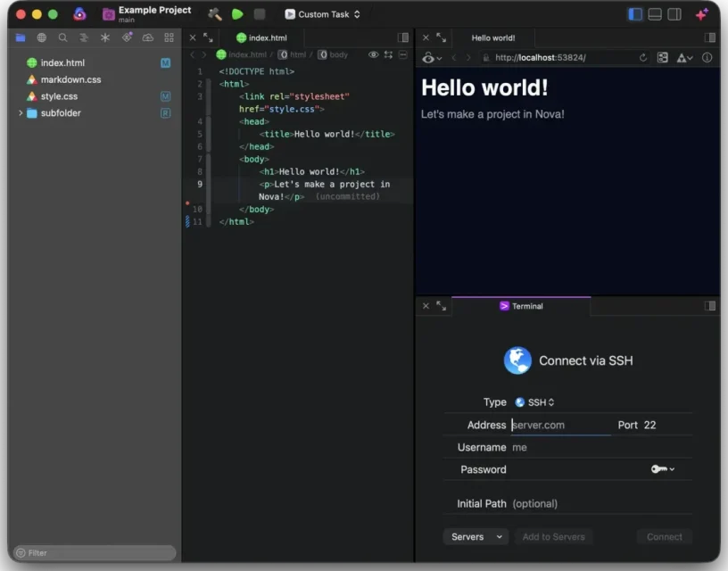The image size is (728, 571).
Task: Toggle the right sidebar visibility
Action: point(674,14)
